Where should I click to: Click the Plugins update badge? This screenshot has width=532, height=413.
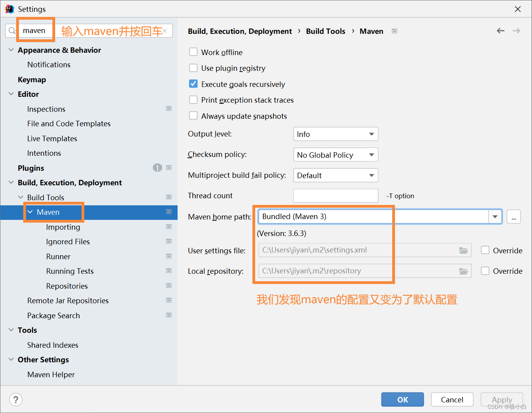pos(158,168)
